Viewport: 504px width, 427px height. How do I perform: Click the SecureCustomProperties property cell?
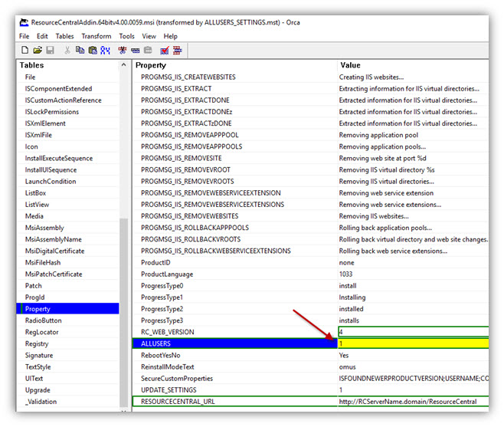click(x=177, y=379)
